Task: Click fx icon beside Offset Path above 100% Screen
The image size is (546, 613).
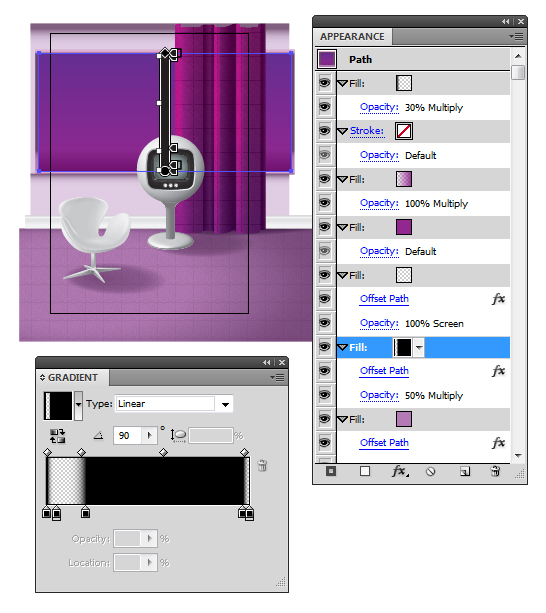Action: [498, 299]
